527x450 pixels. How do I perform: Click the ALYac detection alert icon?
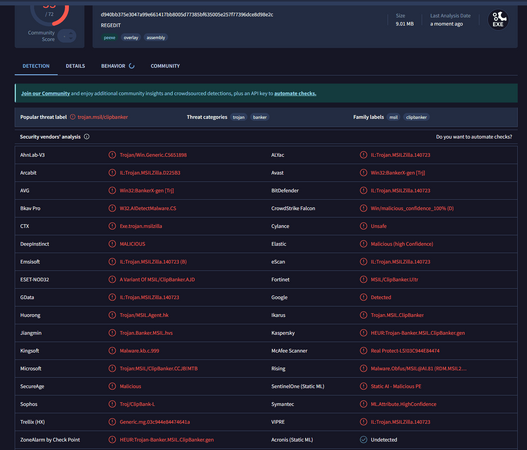tap(363, 155)
